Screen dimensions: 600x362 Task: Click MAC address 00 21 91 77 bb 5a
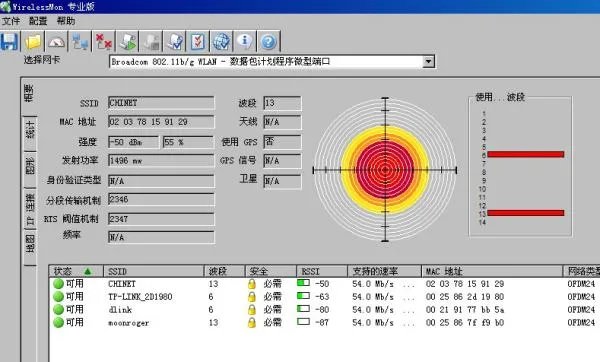click(x=465, y=310)
